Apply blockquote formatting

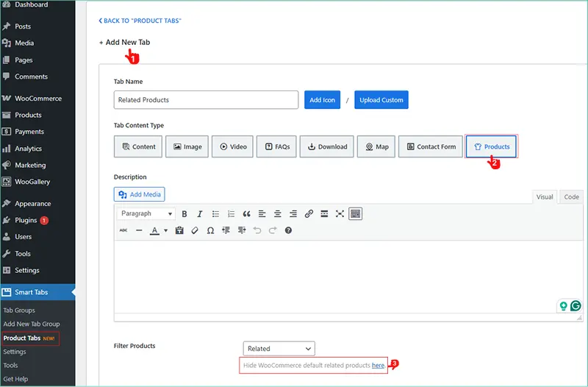pyautogui.click(x=246, y=213)
